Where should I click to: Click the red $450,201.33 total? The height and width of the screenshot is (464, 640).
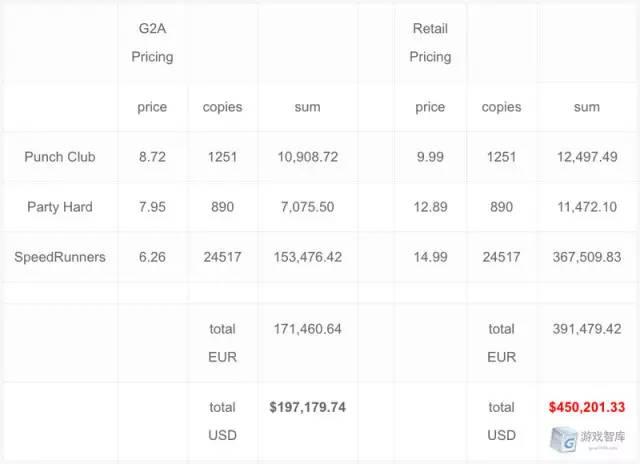click(x=587, y=407)
